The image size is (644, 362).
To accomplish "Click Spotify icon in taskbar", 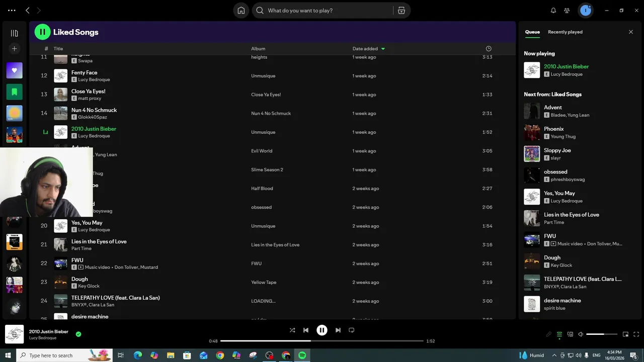I will [302, 355].
